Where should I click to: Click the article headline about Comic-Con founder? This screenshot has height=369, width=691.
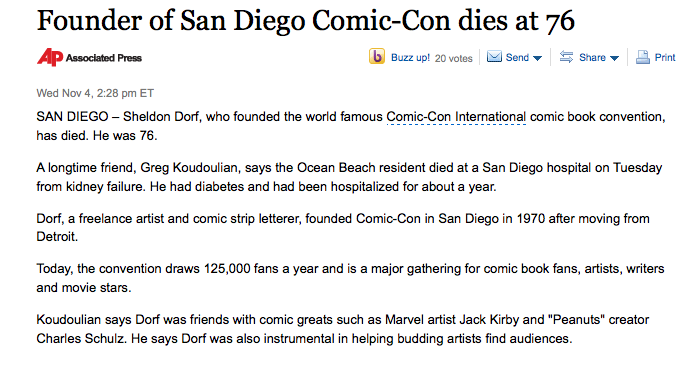tap(305, 21)
